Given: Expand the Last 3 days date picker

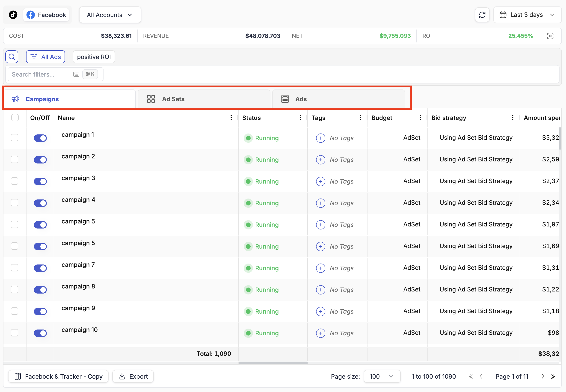Looking at the screenshot, I should (x=527, y=15).
